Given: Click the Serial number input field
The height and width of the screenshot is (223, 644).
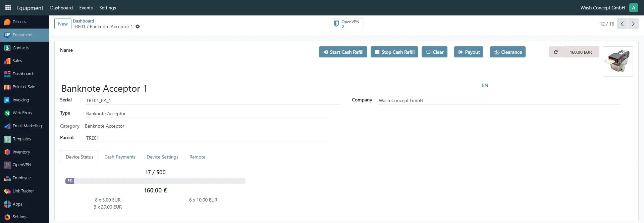Looking at the screenshot, I should 213,100.
